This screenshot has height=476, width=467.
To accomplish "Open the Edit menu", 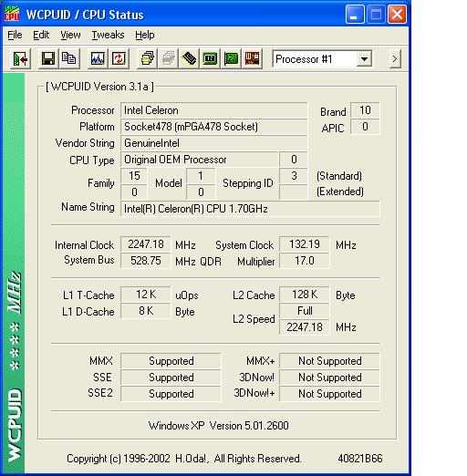I will [x=41, y=36].
